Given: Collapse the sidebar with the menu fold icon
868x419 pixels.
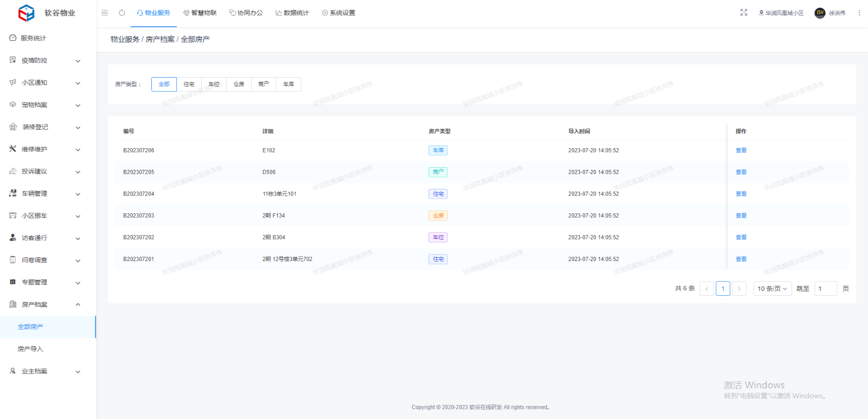Looking at the screenshot, I should click(x=105, y=13).
